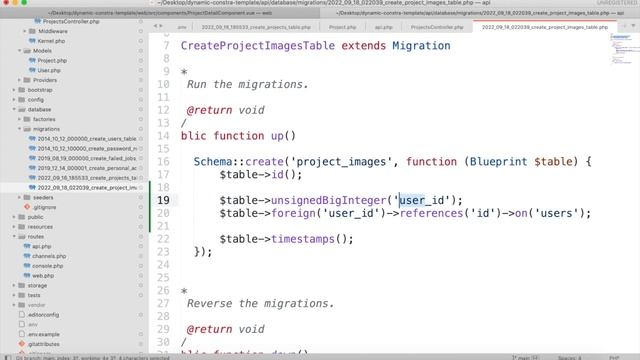
Task: Click the new tab plus button
Action: [624, 26]
